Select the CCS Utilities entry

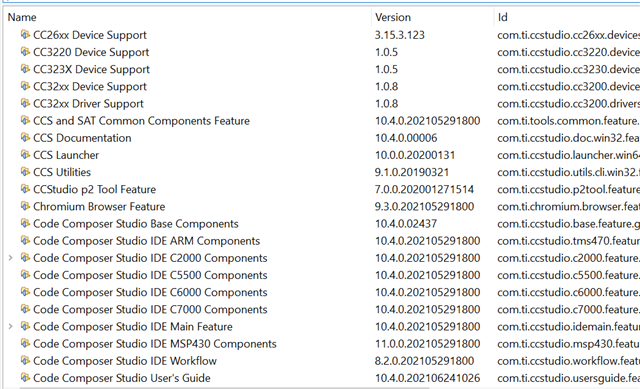[x=62, y=172]
